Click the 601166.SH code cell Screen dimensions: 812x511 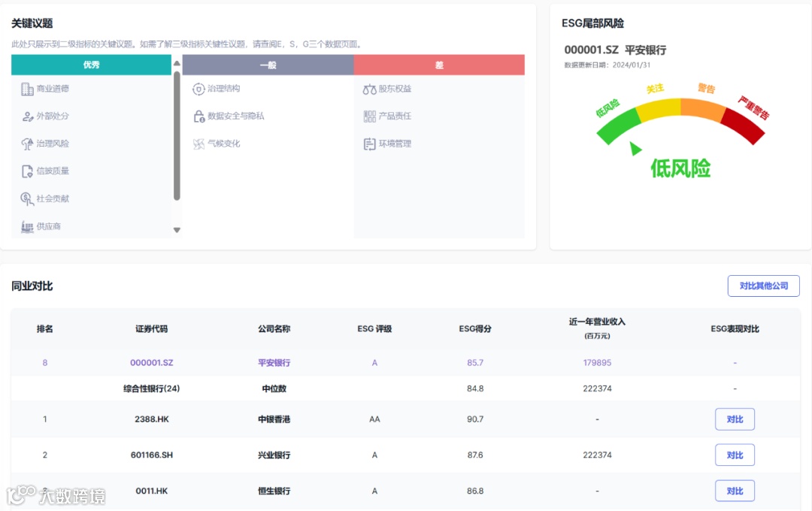tap(152, 455)
